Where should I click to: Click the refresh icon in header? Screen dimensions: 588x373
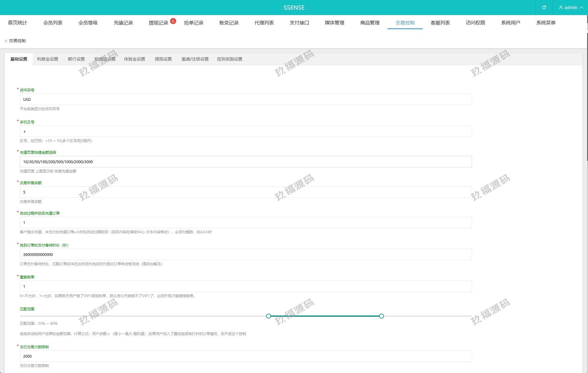(x=544, y=8)
